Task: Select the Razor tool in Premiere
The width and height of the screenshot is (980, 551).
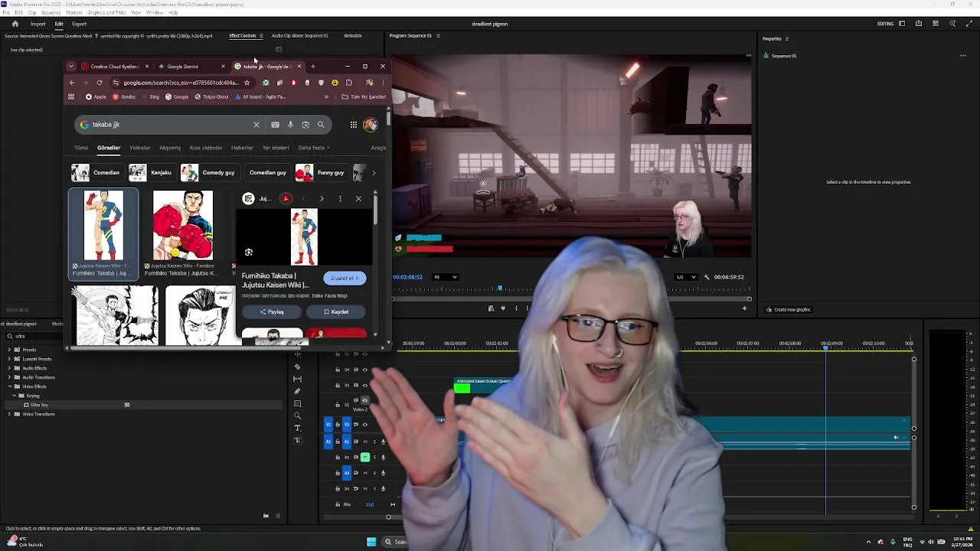Action: point(298,367)
